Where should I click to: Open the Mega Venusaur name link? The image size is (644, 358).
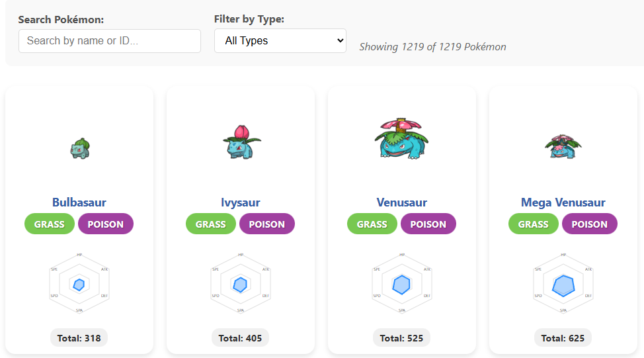click(563, 202)
